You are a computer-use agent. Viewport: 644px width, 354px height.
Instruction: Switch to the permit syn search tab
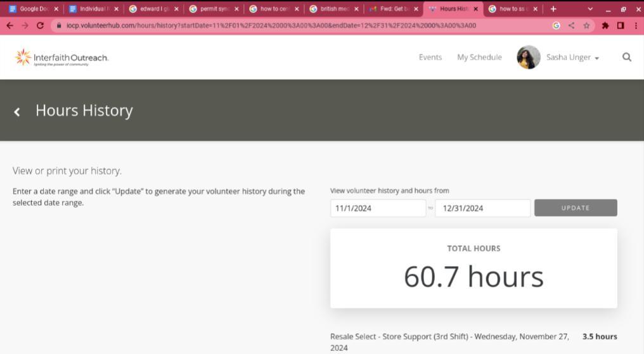click(214, 9)
